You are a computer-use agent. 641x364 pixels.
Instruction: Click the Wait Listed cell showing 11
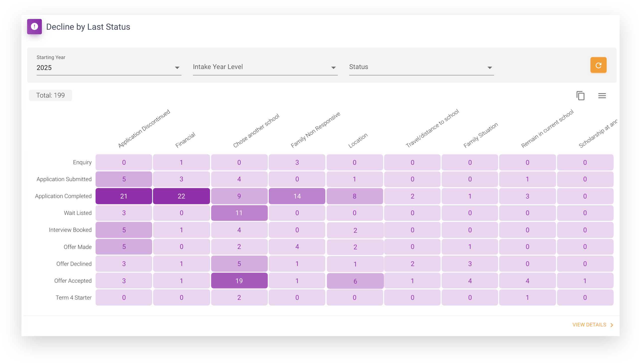tap(239, 213)
